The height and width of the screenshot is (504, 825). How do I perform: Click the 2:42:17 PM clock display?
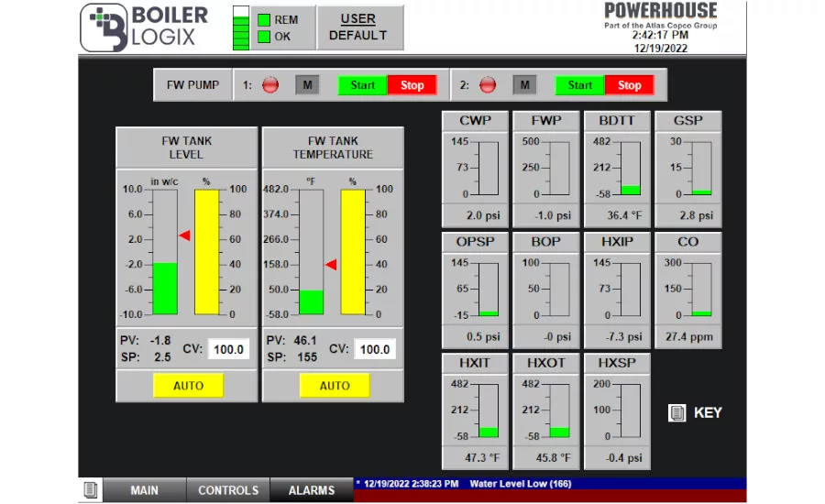pyautogui.click(x=660, y=35)
